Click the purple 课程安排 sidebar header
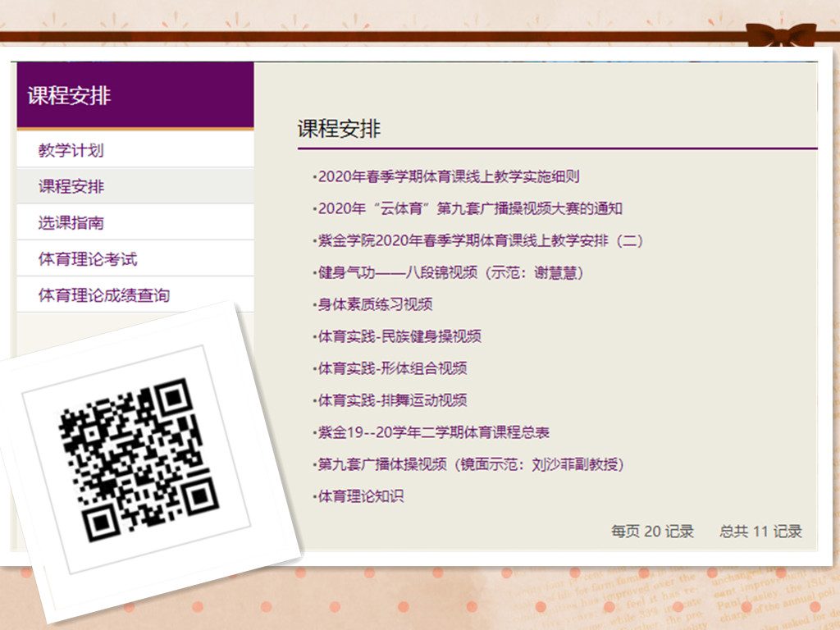Image resolution: width=840 pixels, height=630 pixels. pyautogui.click(x=135, y=96)
